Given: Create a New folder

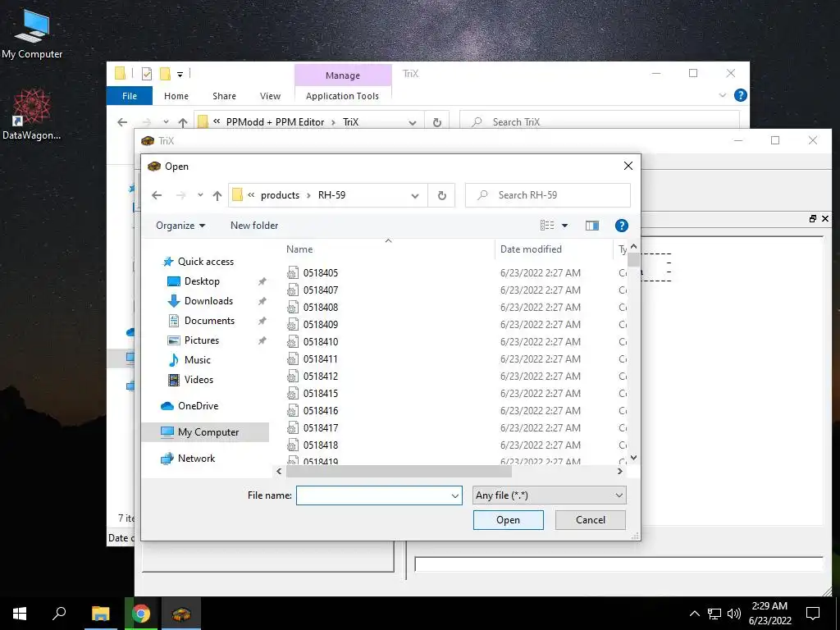Looking at the screenshot, I should [x=254, y=226].
